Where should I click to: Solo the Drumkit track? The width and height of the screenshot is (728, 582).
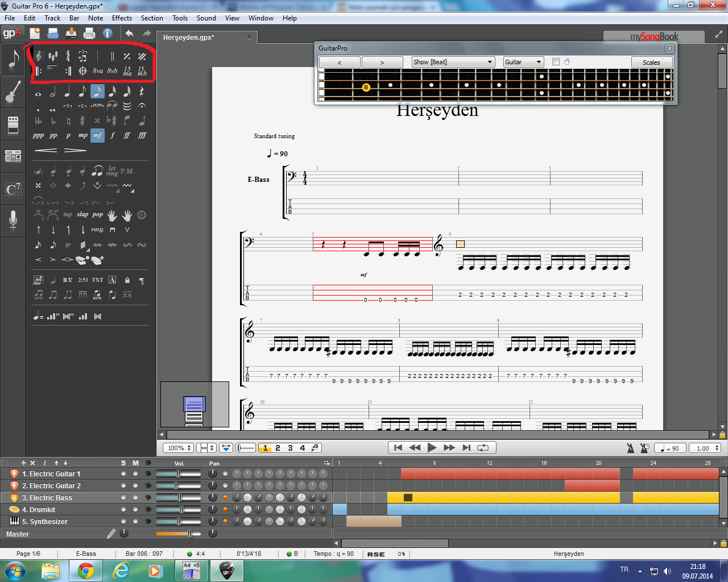(x=123, y=510)
